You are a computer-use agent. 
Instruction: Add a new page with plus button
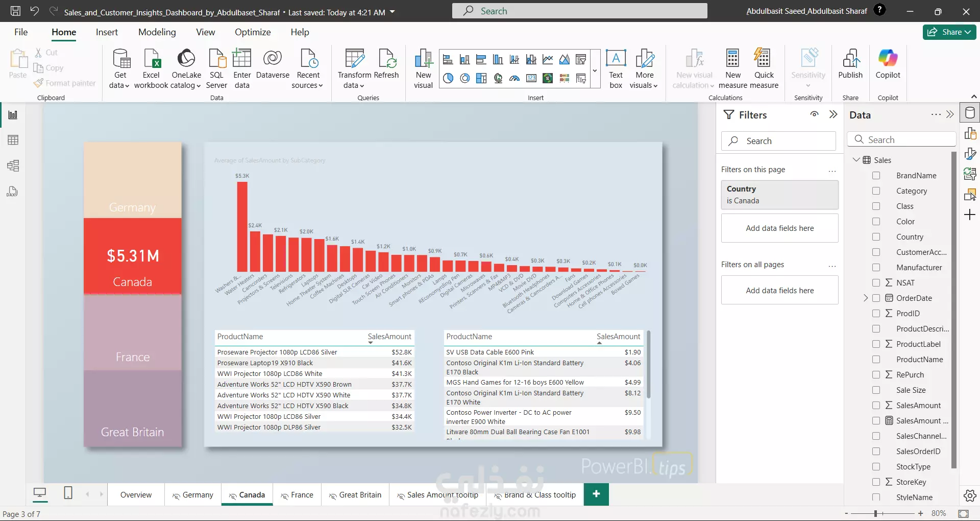[596, 494]
